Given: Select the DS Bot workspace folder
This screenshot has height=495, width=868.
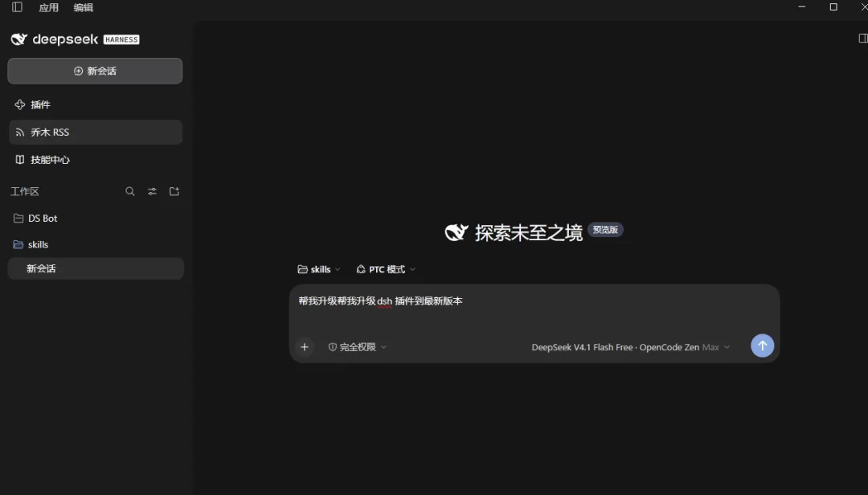Looking at the screenshot, I should coord(95,218).
